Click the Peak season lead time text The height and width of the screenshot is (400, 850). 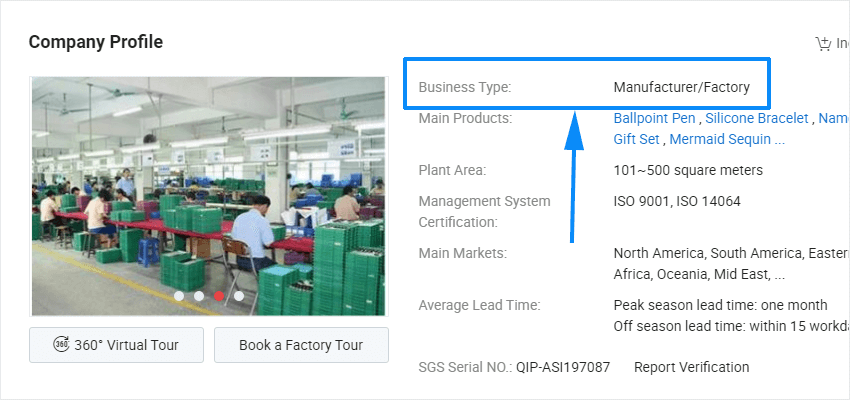click(x=720, y=305)
